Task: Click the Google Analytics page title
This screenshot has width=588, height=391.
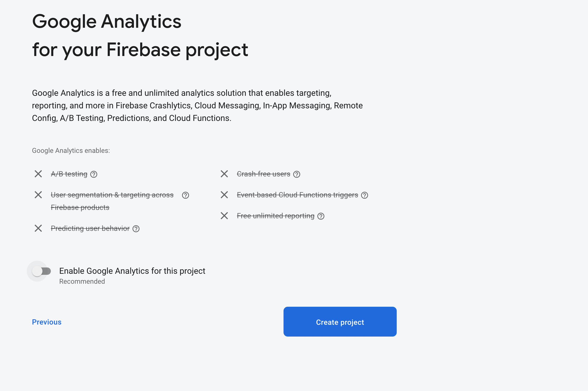Action: 107,21
